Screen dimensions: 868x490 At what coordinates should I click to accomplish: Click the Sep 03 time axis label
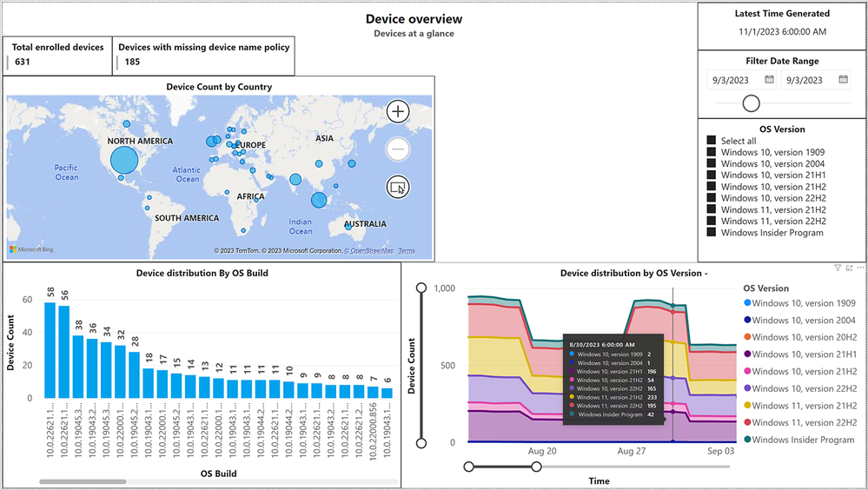coord(721,451)
